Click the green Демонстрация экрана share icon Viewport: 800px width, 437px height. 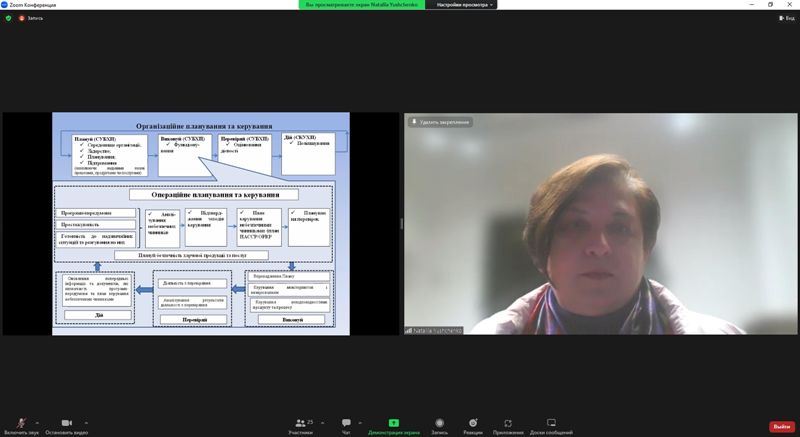pos(394,423)
